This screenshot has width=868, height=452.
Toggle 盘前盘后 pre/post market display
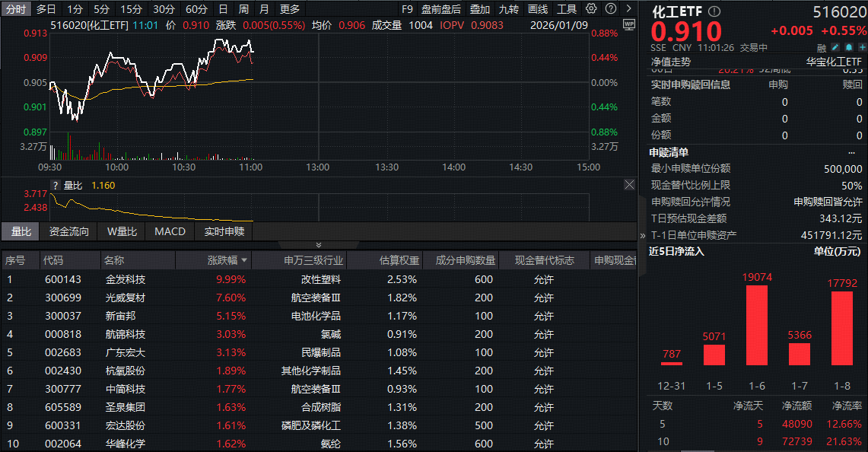tap(441, 8)
